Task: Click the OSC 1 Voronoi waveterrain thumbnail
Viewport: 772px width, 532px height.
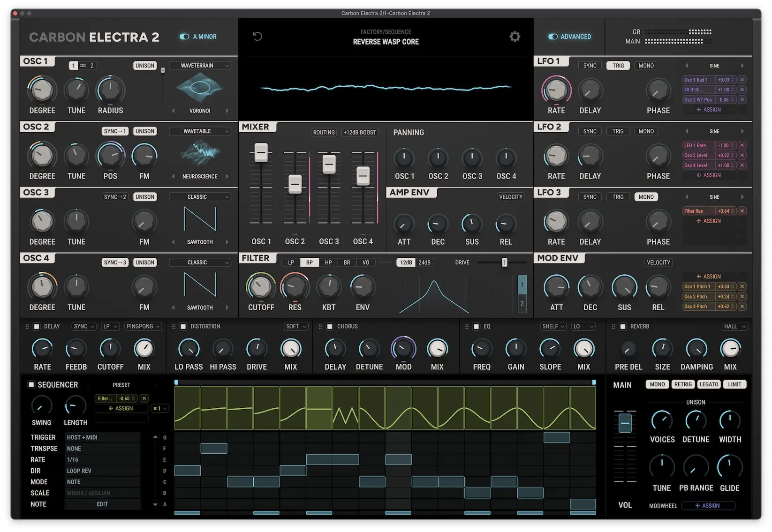Action: (x=200, y=88)
